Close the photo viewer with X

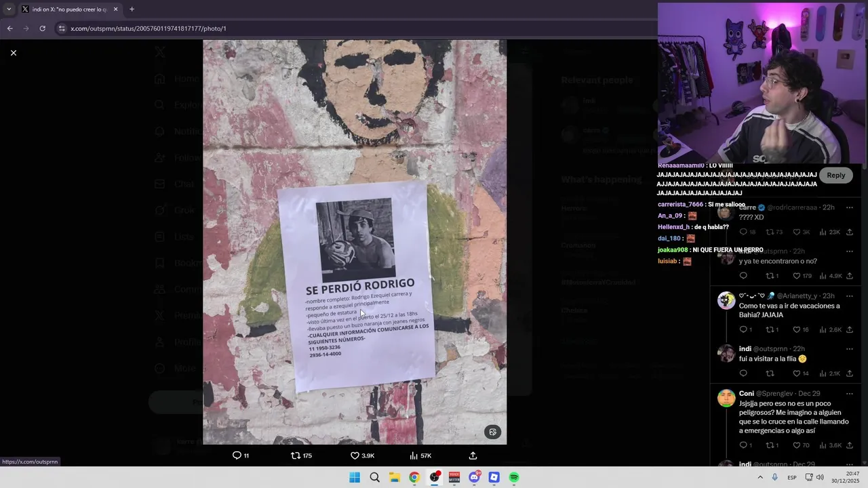13,53
